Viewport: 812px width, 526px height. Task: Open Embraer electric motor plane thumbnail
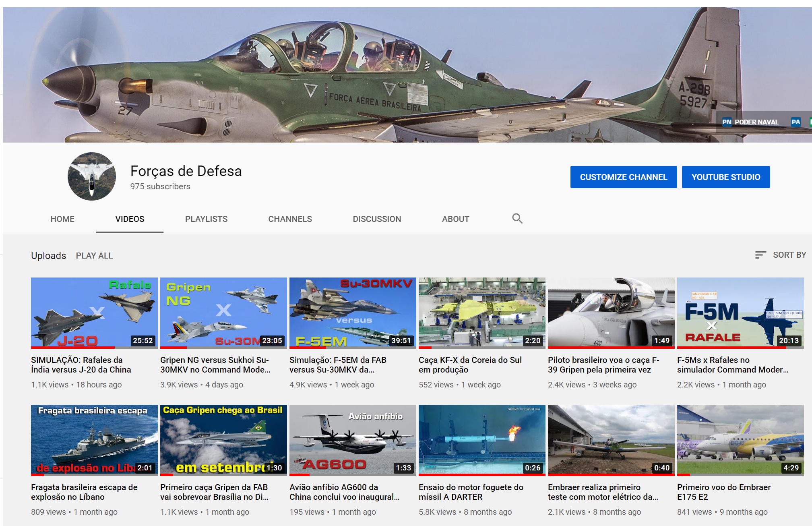[x=611, y=440]
